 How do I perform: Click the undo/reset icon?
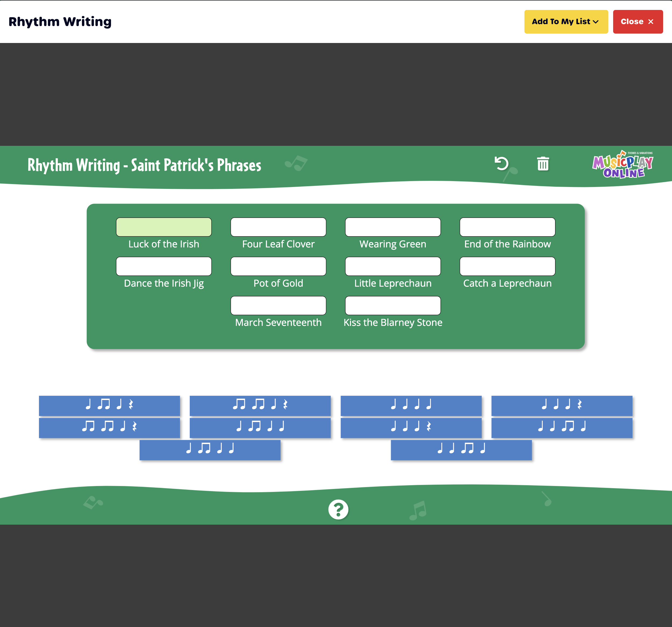(502, 164)
